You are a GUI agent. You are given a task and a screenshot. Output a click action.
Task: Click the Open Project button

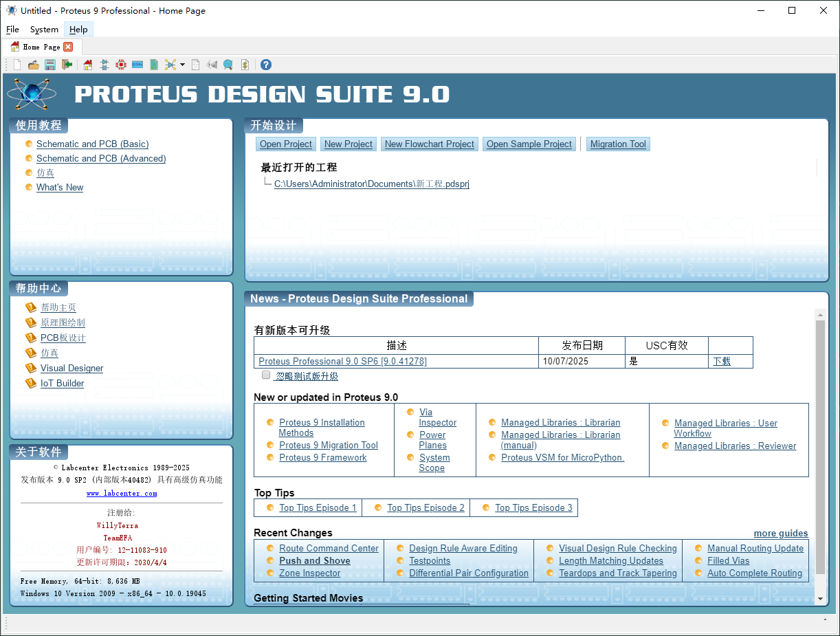pyautogui.click(x=286, y=144)
